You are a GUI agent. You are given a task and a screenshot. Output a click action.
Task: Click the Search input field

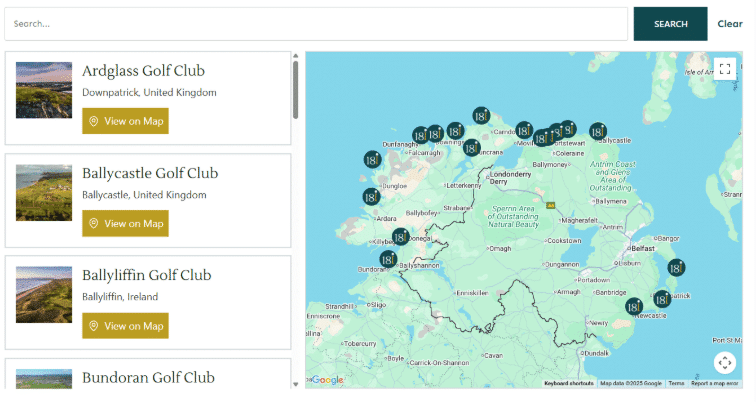[x=316, y=24]
